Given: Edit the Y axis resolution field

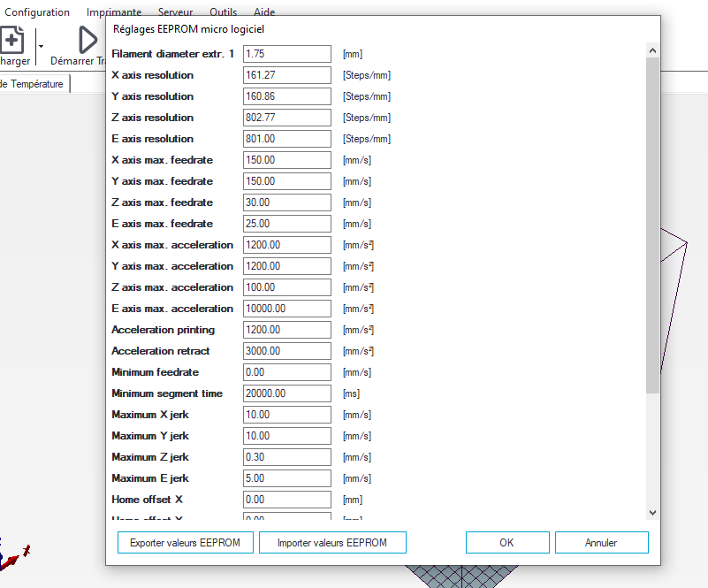Looking at the screenshot, I should click(286, 96).
